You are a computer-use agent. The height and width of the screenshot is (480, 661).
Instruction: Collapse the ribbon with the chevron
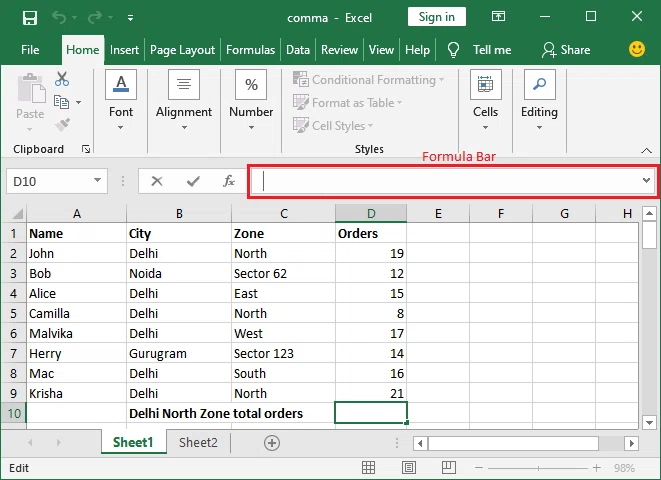coord(646,150)
